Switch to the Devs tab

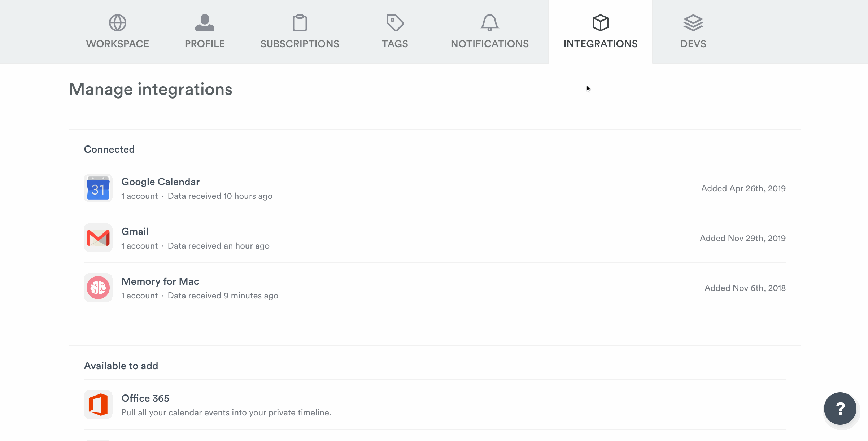693,32
